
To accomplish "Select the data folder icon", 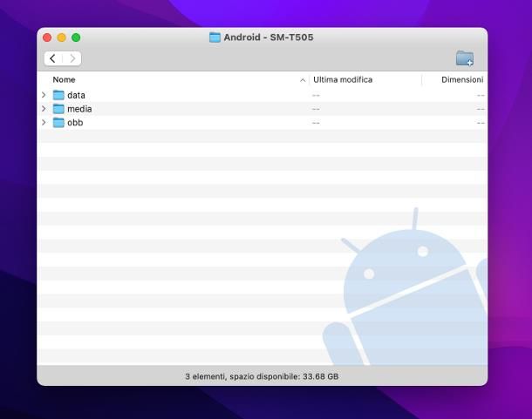I will 58,95.
